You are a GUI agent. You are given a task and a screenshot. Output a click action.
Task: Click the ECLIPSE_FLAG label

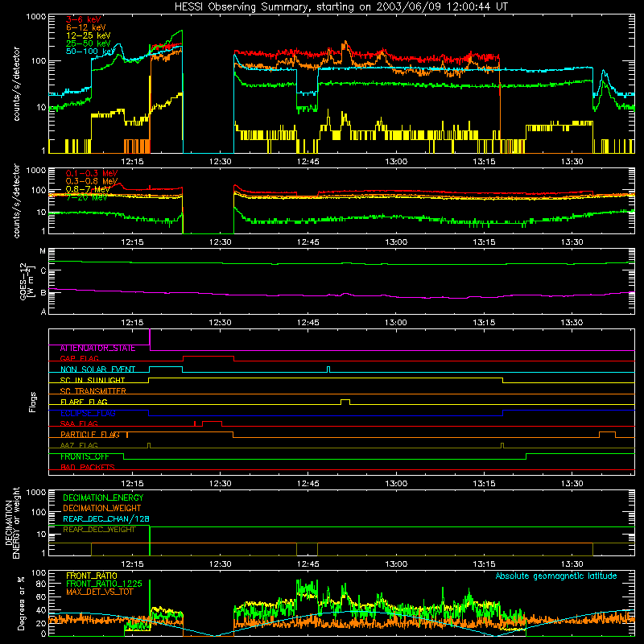coord(88,413)
